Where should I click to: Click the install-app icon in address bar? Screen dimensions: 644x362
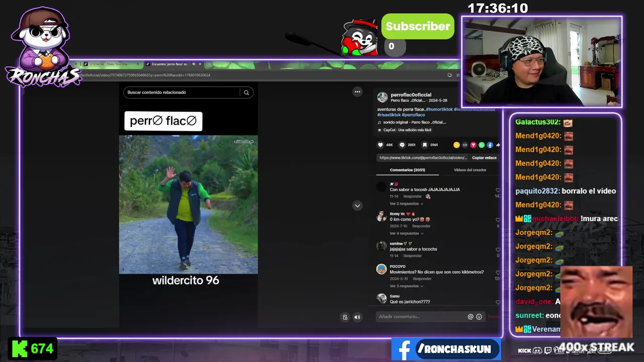(449, 75)
